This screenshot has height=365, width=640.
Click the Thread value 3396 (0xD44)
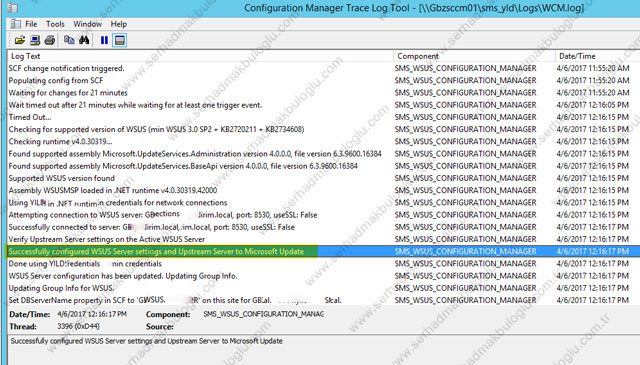[78, 327]
